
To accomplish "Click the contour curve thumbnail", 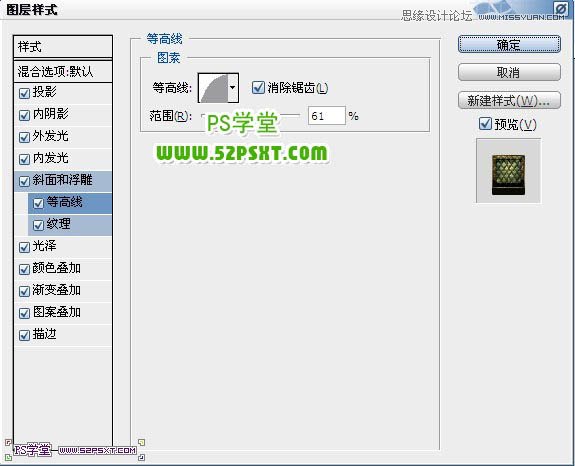I will (213, 88).
